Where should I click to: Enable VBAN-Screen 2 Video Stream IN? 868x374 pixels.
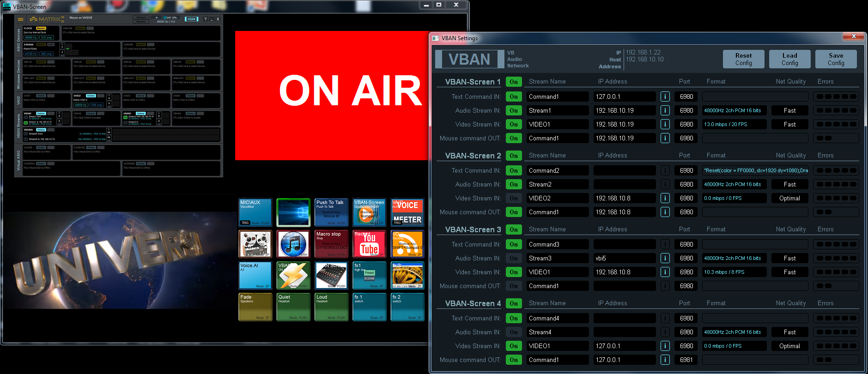coord(514,198)
